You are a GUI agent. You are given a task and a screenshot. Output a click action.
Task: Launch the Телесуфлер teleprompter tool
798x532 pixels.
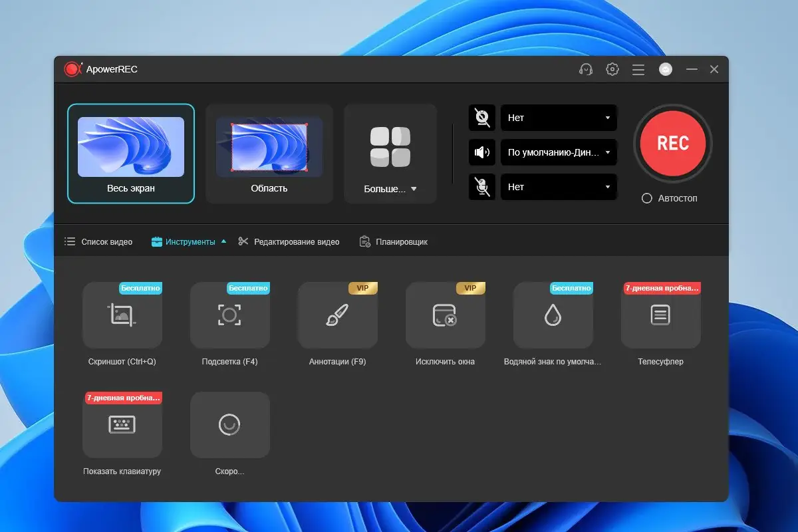661,315
